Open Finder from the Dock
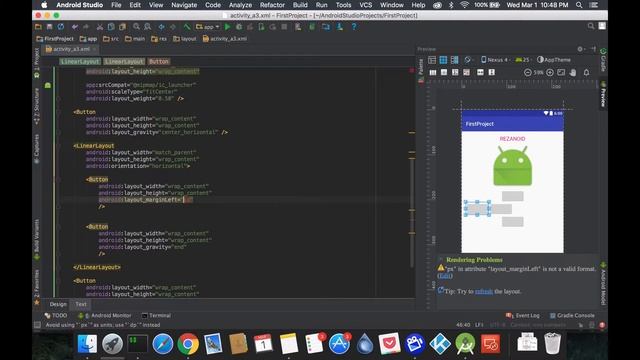 click(x=87, y=344)
